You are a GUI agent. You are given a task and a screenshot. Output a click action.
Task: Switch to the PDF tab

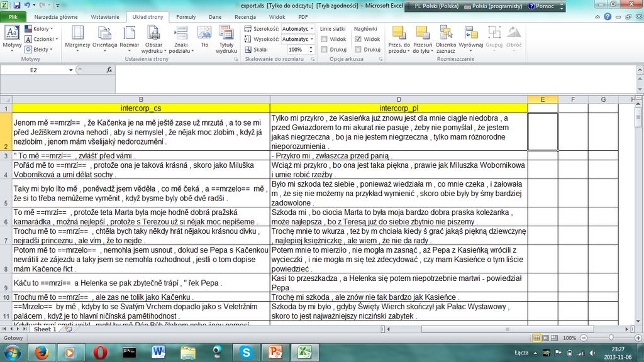303,17
